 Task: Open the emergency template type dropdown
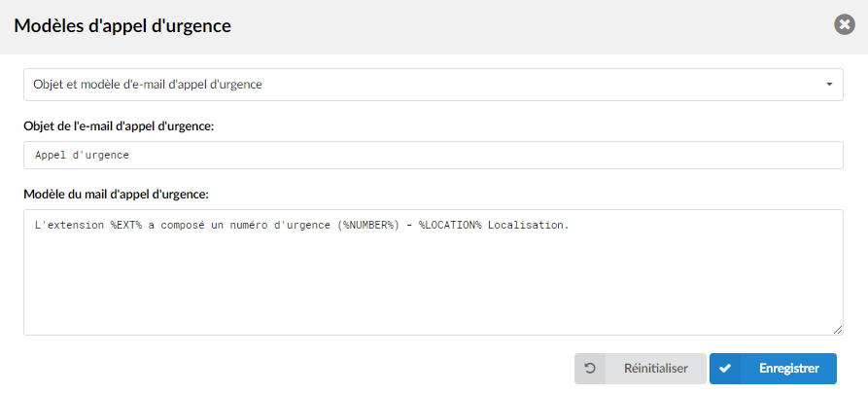(x=433, y=85)
